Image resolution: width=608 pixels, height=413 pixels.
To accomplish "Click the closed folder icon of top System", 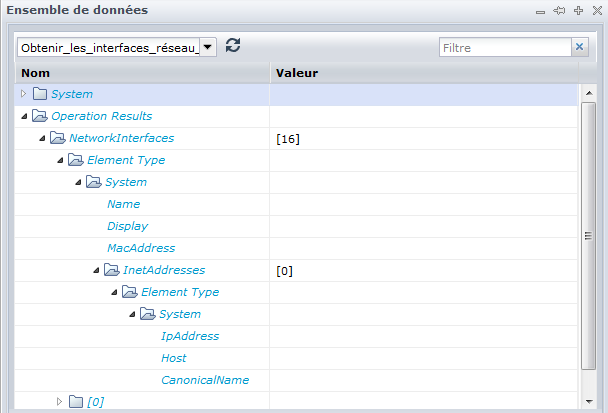I will [x=40, y=94].
